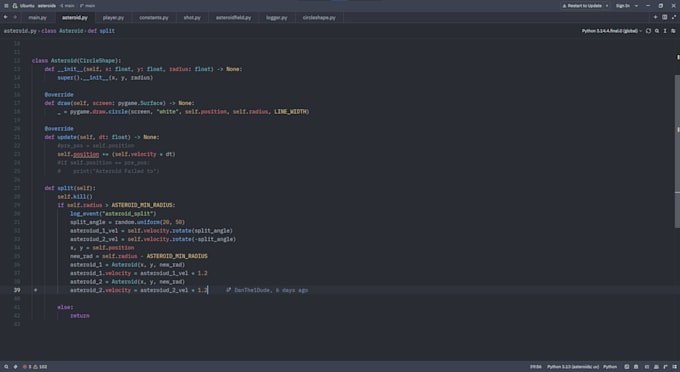
Task: Switch to the asteroidfield.py tab
Action: pos(233,18)
